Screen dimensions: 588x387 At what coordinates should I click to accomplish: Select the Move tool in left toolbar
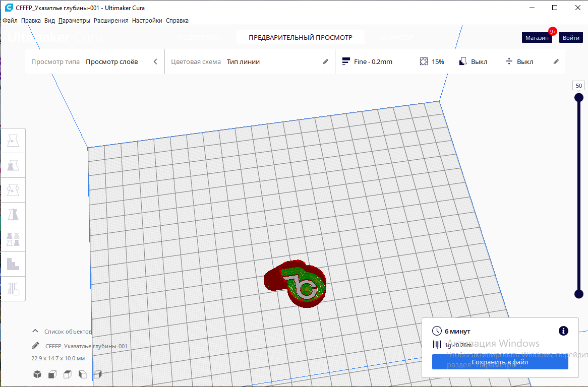pos(13,141)
